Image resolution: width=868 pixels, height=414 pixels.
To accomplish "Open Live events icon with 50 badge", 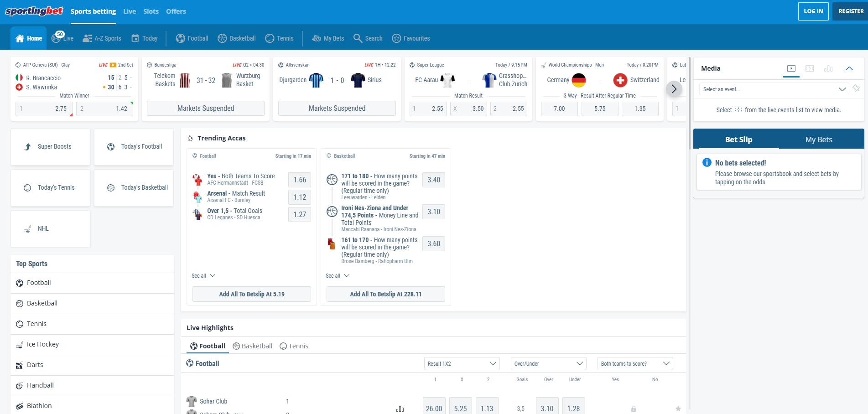I will [57, 37].
